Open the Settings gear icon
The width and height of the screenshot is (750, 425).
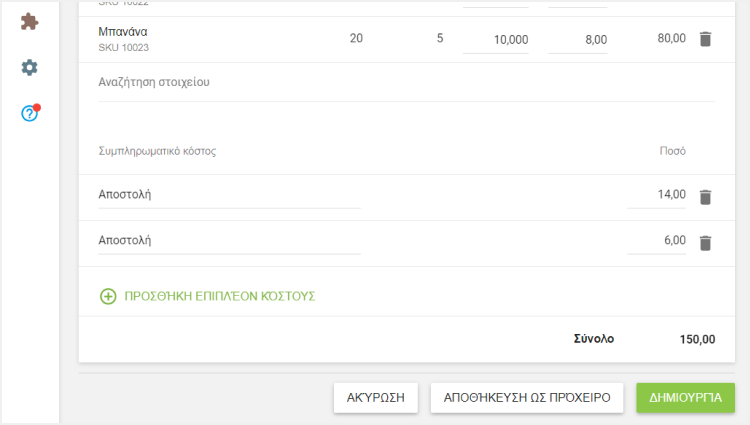tap(30, 67)
